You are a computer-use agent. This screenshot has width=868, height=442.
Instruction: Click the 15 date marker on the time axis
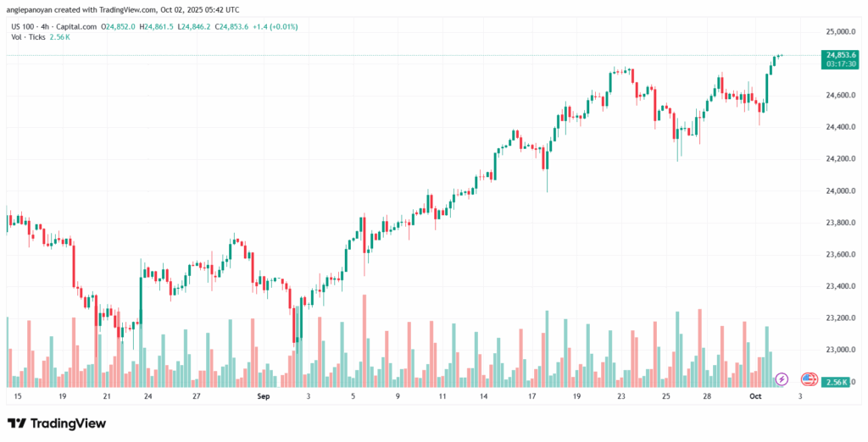pos(16,396)
